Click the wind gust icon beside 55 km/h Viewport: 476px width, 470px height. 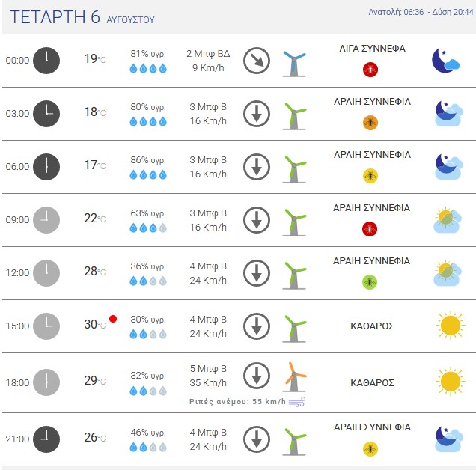(297, 402)
